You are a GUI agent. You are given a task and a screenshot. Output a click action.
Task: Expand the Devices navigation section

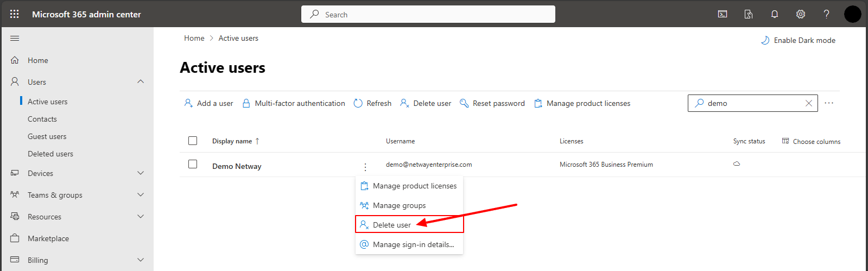pyautogui.click(x=141, y=173)
